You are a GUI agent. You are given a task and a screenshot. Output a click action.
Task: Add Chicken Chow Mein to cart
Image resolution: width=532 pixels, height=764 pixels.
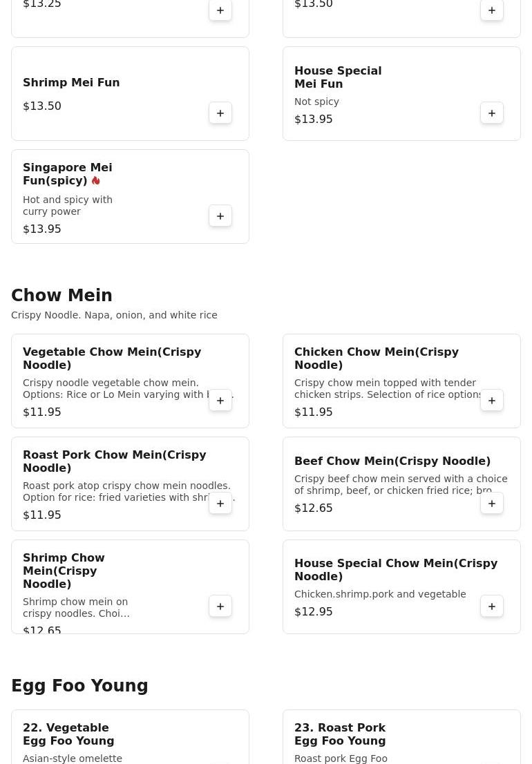pos(492,401)
